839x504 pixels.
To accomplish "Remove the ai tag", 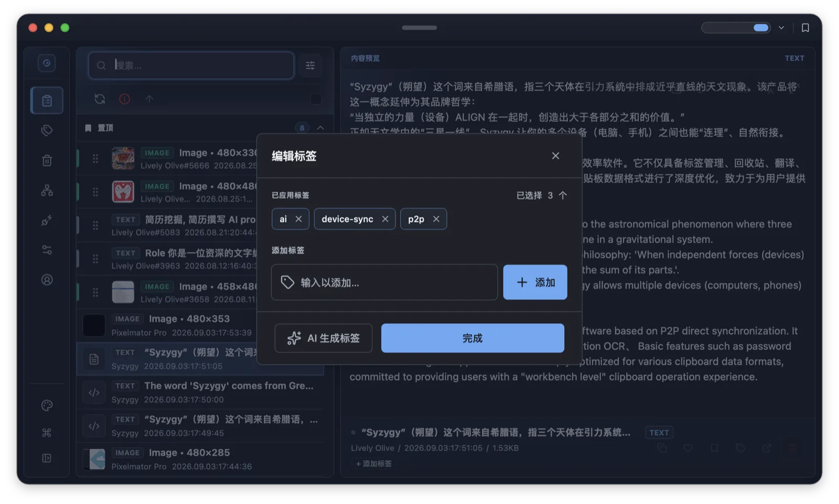I will (x=298, y=219).
